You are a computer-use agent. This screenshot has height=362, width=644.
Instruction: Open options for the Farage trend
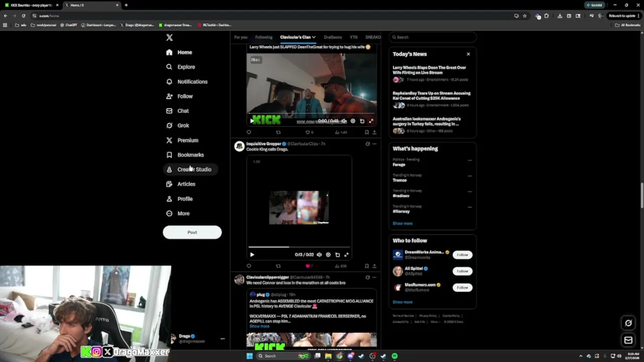point(470,160)
